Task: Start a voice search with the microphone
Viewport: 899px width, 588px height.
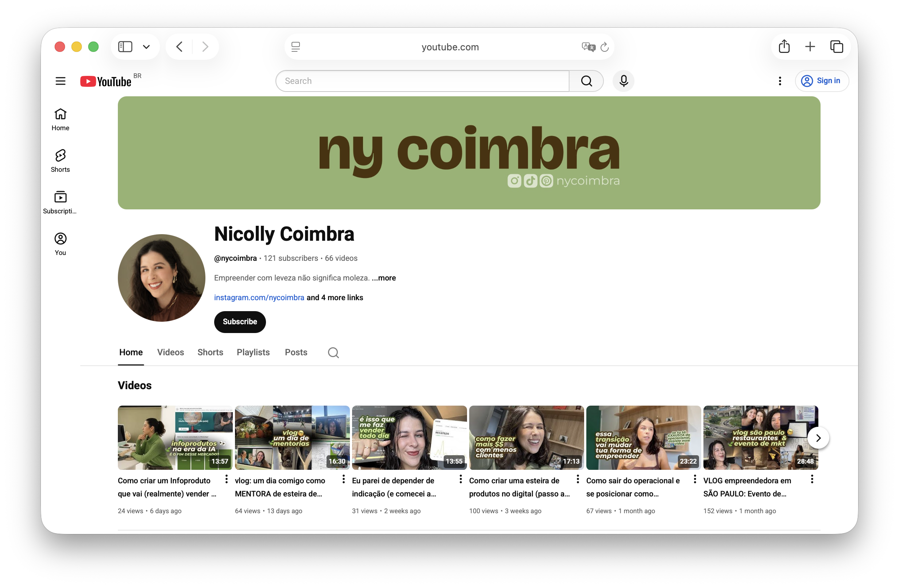Action: coord(623,81)
